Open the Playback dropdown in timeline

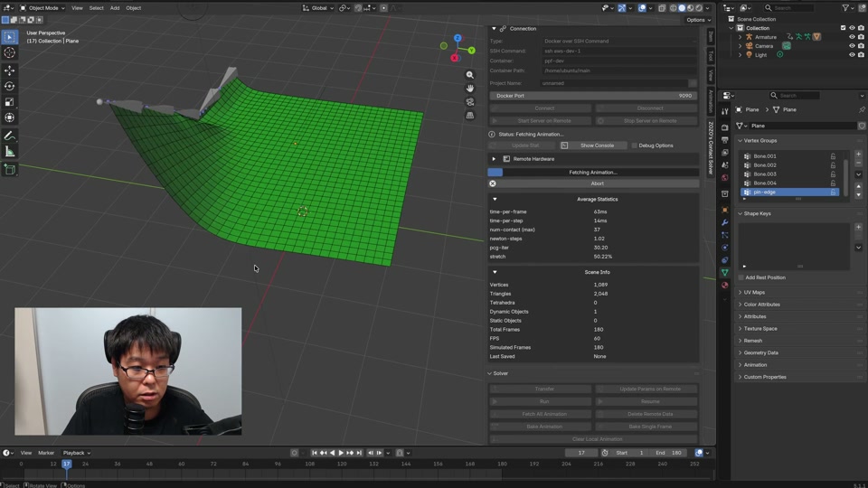pyautogui.click(x=76, y=453)
